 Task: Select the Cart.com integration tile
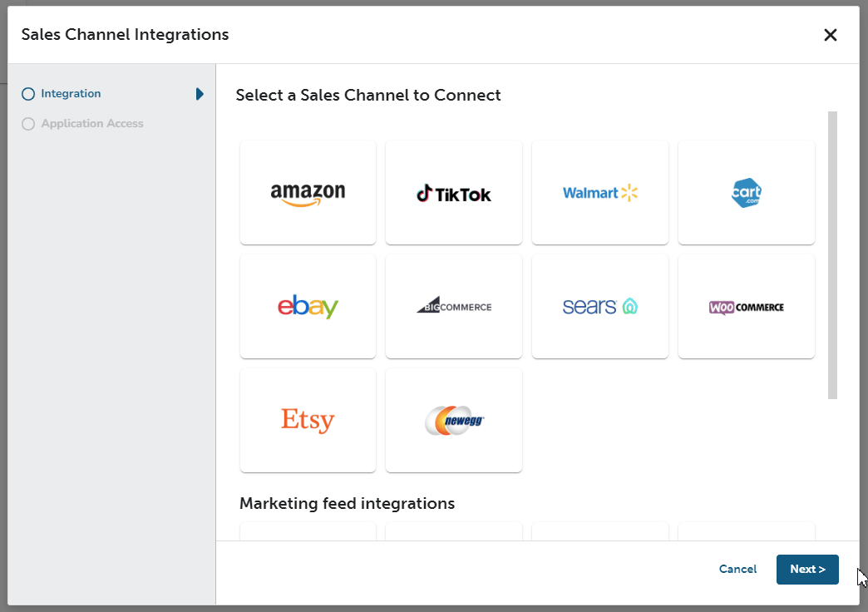746,192
